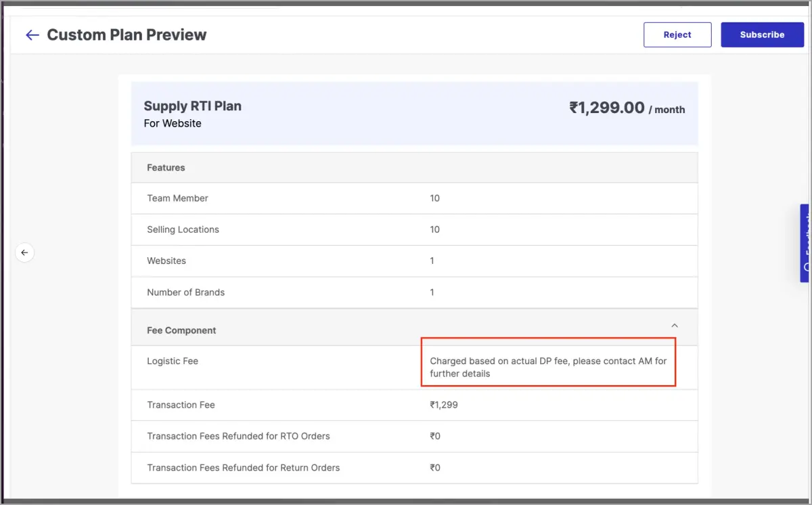Click the Reject button
This screenshot has height=505, width=812.
coord(677,35)
